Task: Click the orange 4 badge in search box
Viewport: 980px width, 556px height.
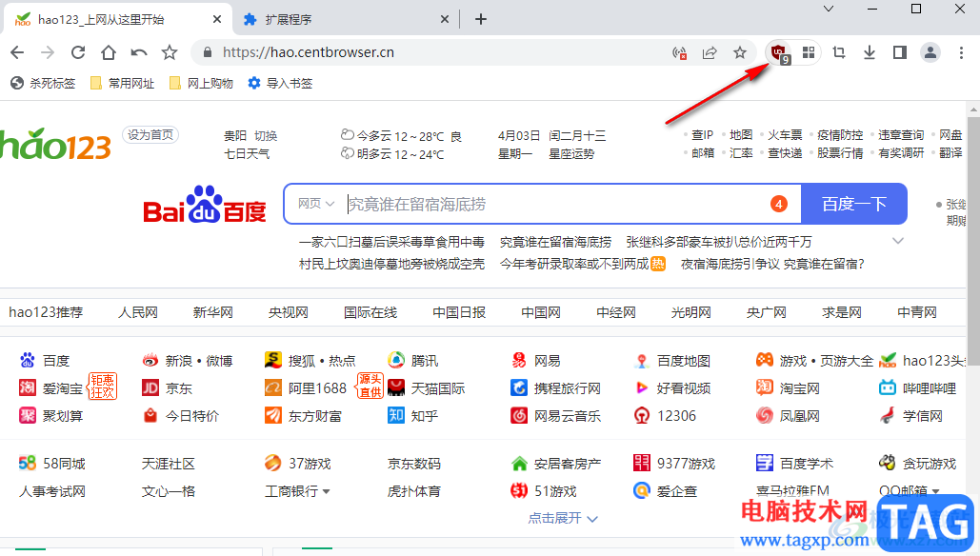Action: (779, 204)
